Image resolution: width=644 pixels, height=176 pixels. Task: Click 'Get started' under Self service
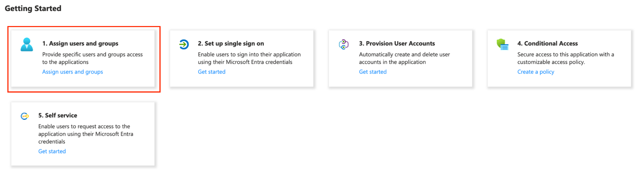pos(52,151)
